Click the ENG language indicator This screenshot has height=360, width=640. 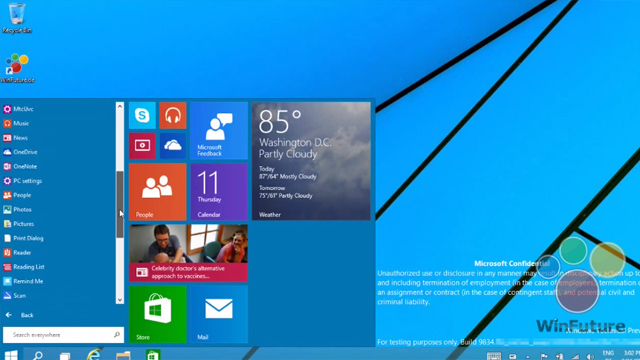coord(608,353)
